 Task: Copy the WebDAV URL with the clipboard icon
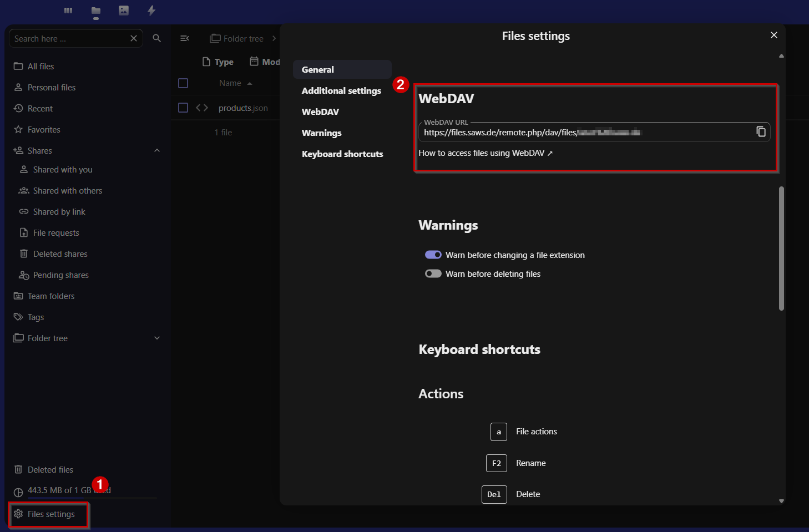pyautogui.click(x=761, y=131)
